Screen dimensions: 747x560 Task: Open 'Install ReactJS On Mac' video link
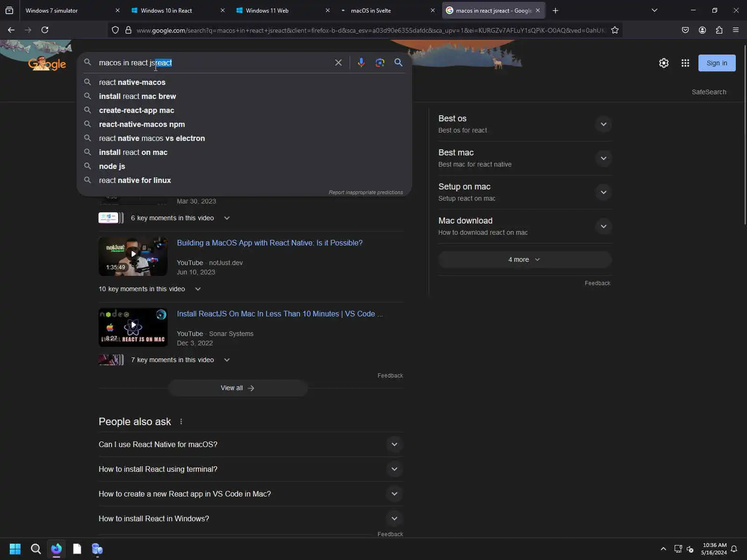(280, 314)
